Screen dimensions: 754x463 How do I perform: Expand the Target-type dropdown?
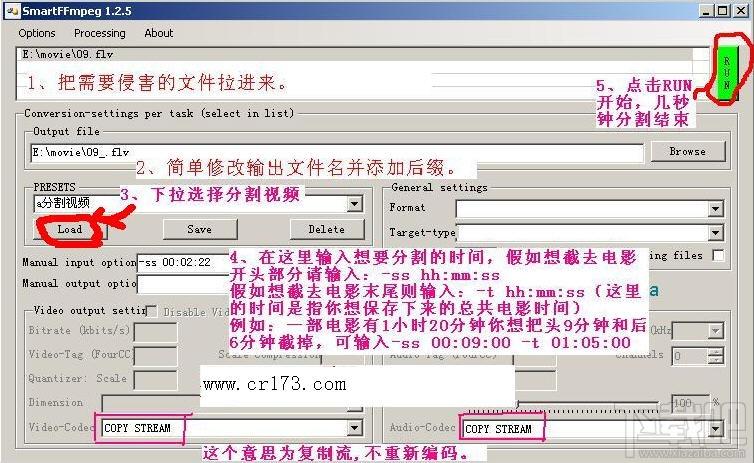click(x=716, y=233)
